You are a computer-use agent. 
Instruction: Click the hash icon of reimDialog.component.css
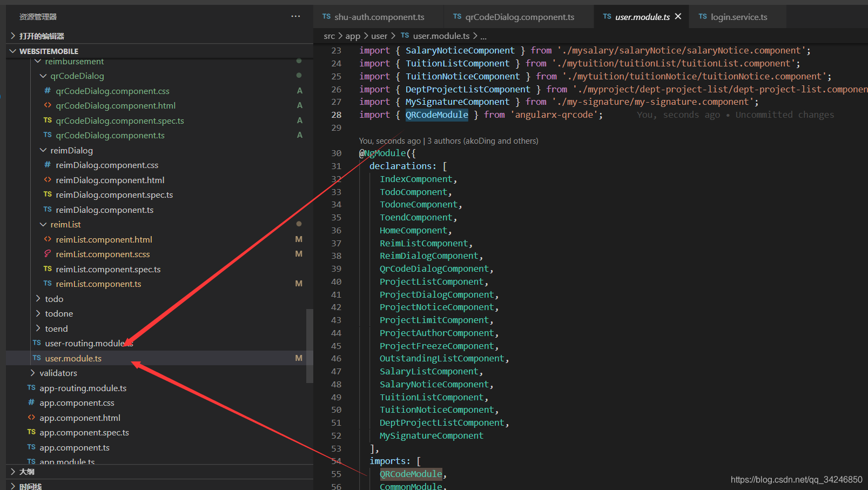(x=48, y=165)
